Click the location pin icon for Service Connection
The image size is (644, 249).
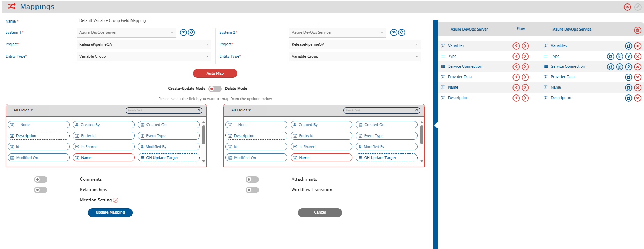[x=628, y=67]
